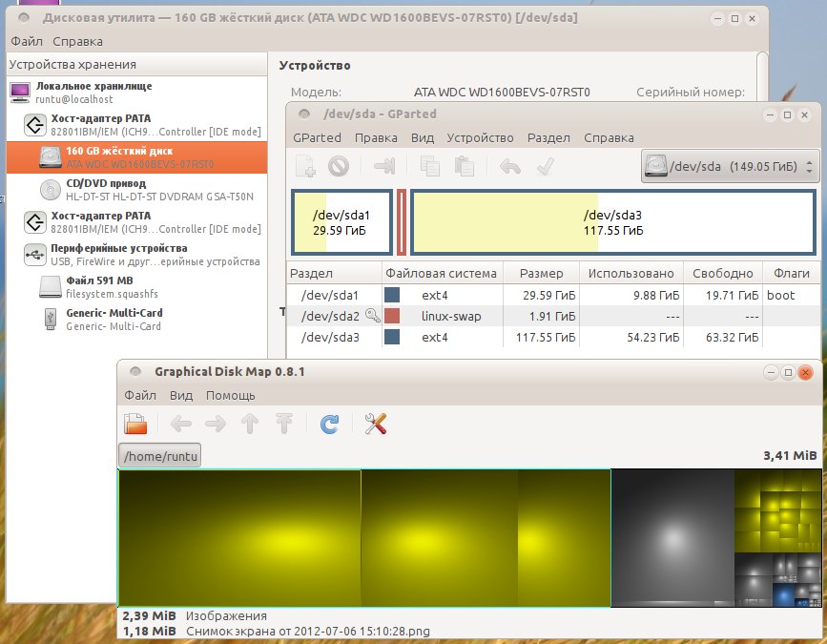
Task: Open Справка menu in GParted
Action: [x=609, y=137]
